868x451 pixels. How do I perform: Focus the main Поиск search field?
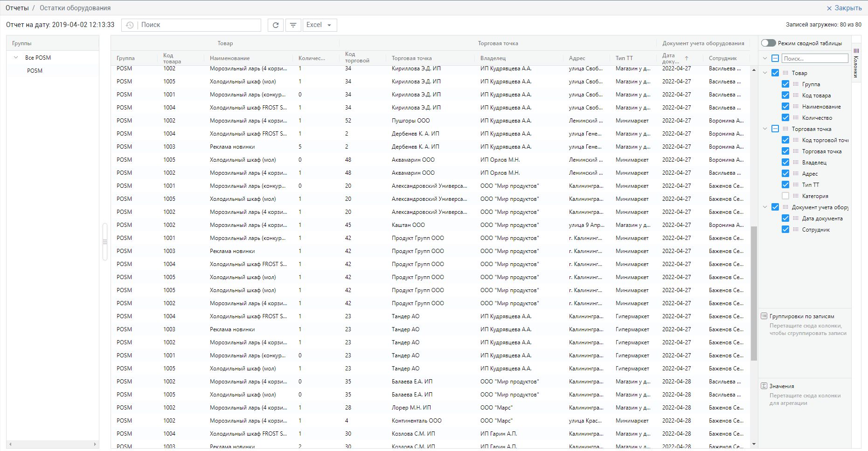point(200,25)
